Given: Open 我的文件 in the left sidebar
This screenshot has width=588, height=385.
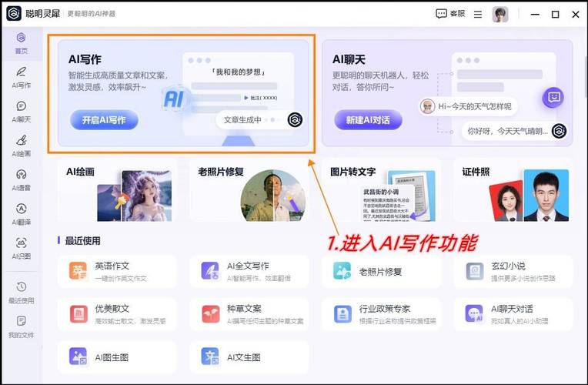Looking at the screenshot, I should point(21,326).
